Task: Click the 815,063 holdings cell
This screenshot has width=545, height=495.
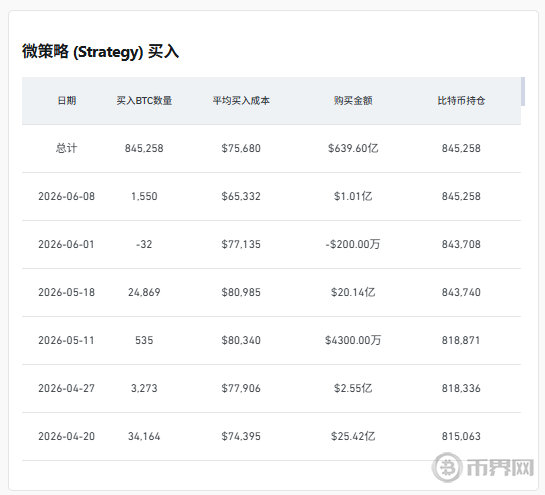Action: (461, 436)
